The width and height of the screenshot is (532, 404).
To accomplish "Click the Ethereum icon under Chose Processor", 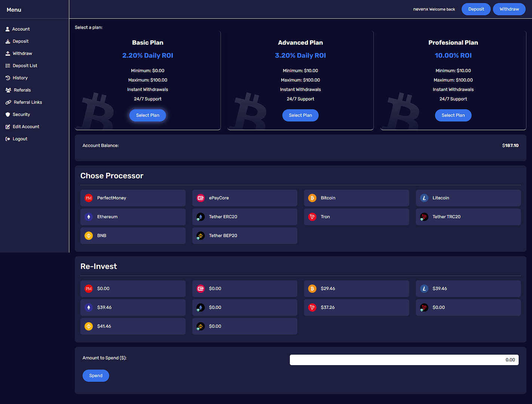I will click(89, 217).
